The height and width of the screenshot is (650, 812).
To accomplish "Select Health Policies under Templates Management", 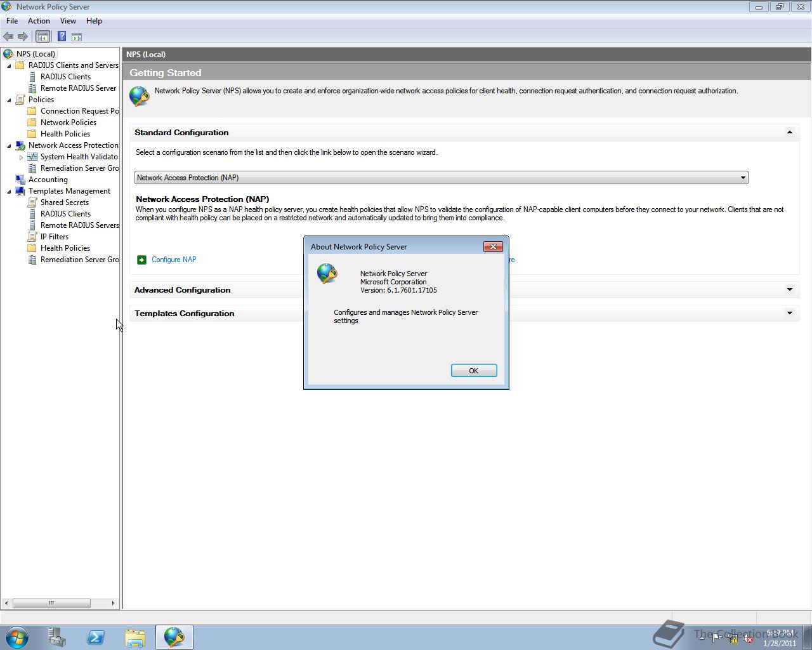I will [65, 248].
